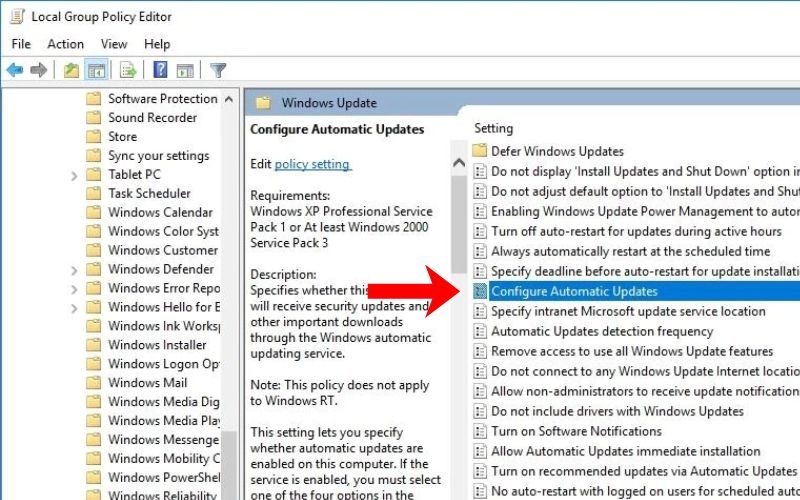Click the Local Group Policy Editor title icon
This screenshot has height=500, width=800.
point(17,16)
